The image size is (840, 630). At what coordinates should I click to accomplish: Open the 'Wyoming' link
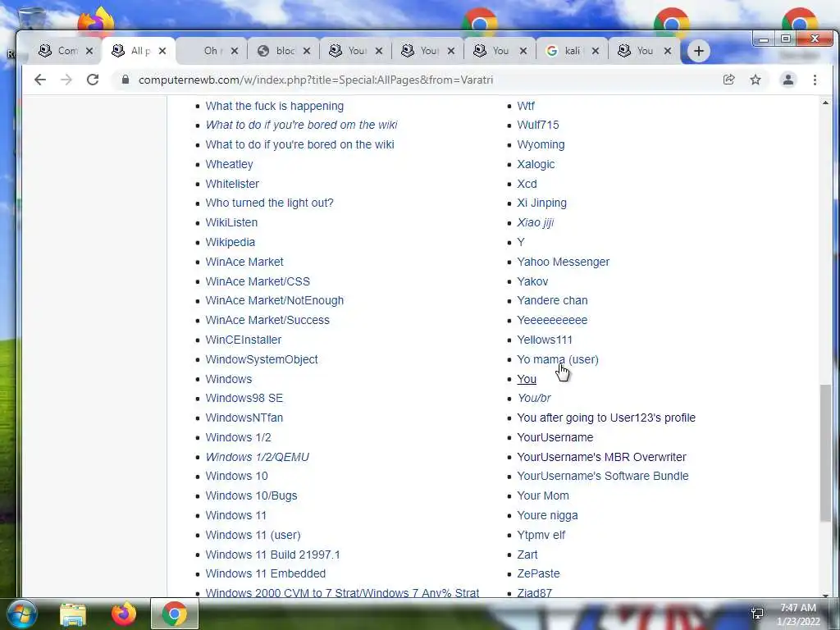tap(541, 144)
